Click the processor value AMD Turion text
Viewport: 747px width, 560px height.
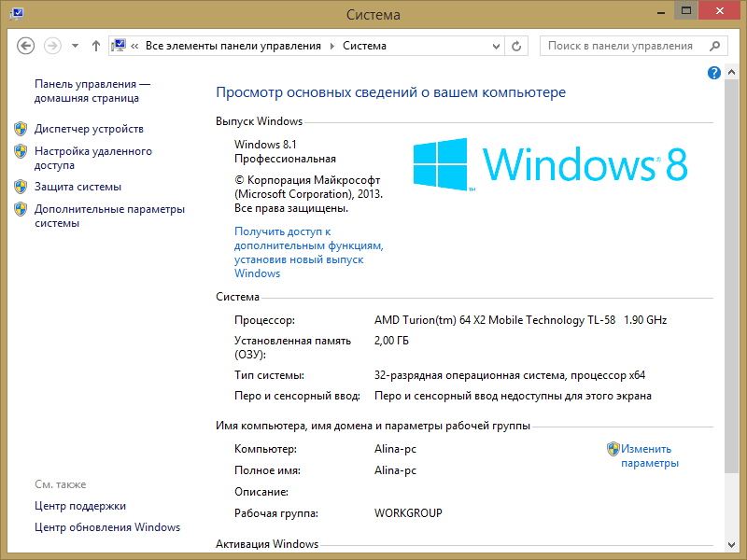[x=520, y=320]
